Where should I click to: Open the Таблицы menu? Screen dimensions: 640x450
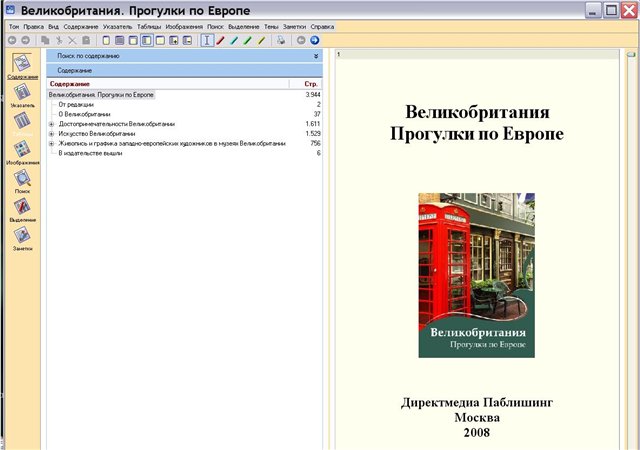(x=150, y=24)
